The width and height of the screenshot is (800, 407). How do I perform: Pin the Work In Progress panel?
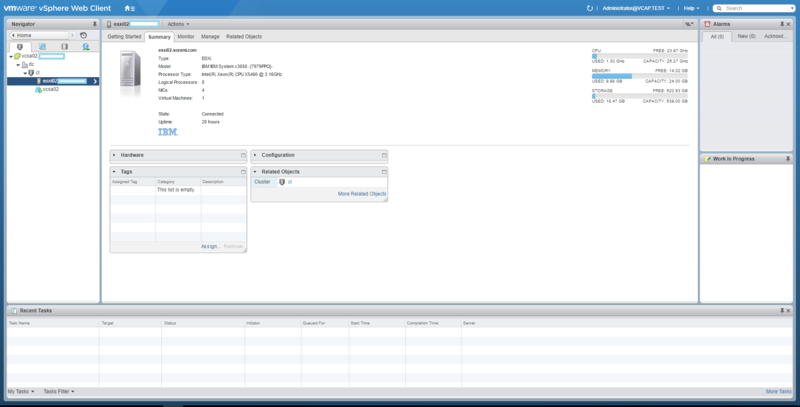click(788, 159)
